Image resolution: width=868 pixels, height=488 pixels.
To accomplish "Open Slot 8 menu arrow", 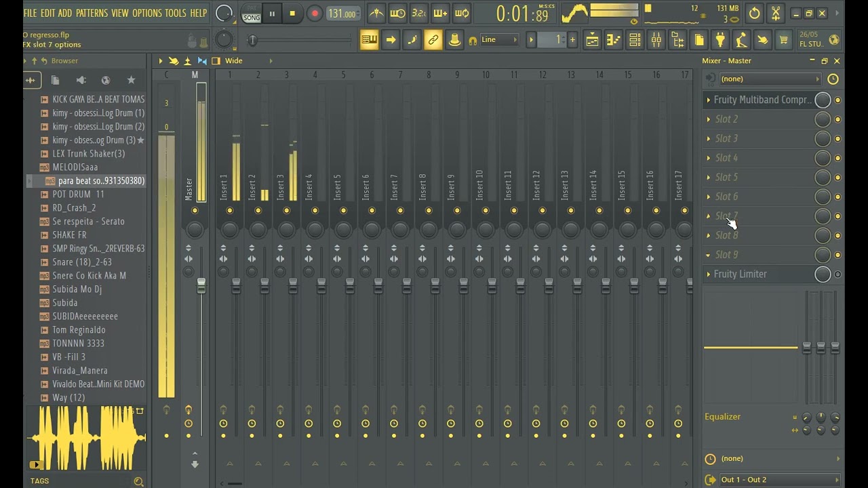I will 708,236.
